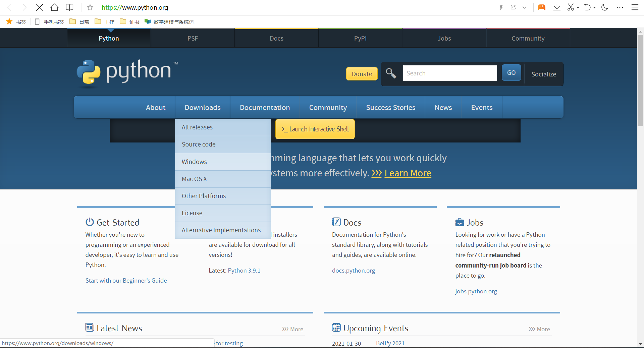Toggle night mode moon icon

point(605,7)
